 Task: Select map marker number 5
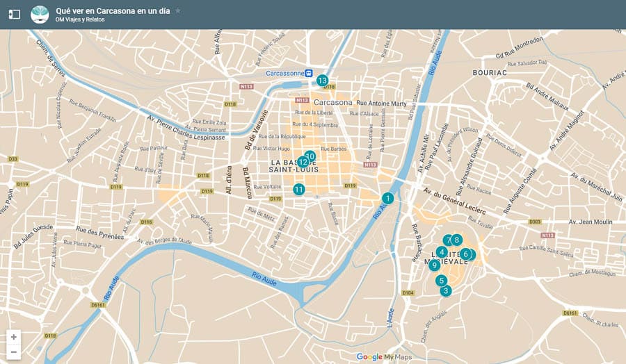tap(441, 281)
